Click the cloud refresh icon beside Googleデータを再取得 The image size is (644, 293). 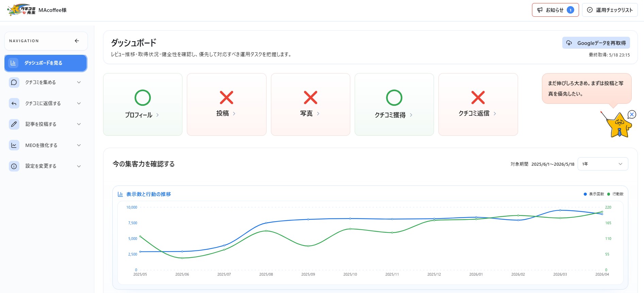569,43
